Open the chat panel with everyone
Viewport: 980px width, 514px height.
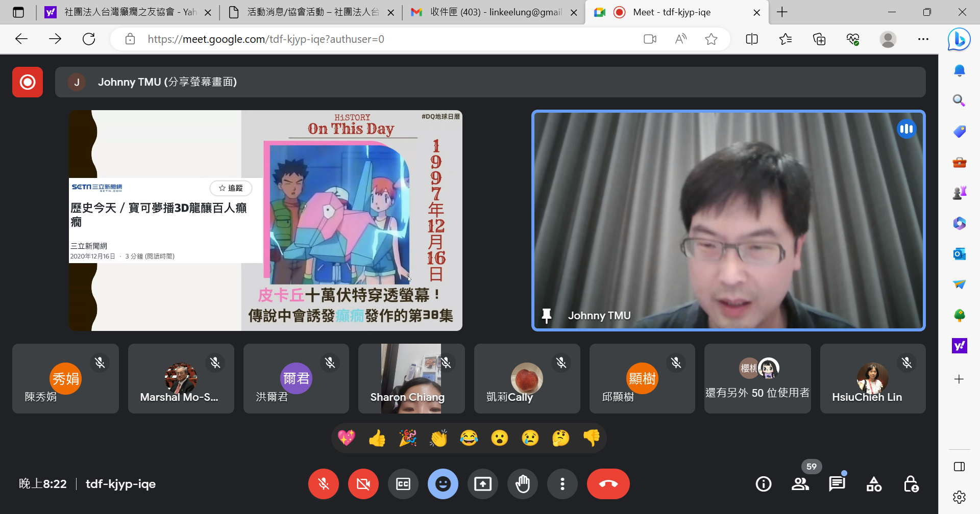coord(837,484)
